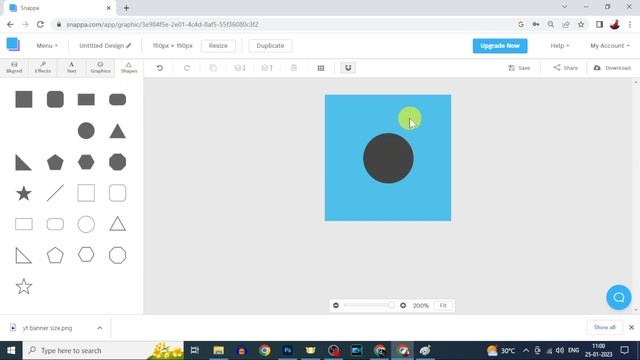Click the undo arrow icon
Screen dimensions: 640x360
click(x=160, y=68)
